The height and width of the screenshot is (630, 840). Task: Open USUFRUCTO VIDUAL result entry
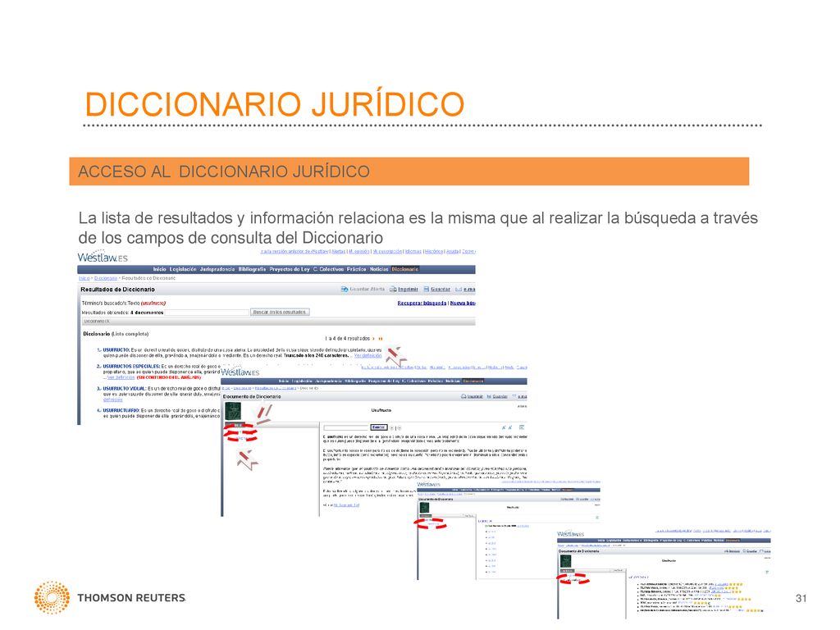pos(125,388)
